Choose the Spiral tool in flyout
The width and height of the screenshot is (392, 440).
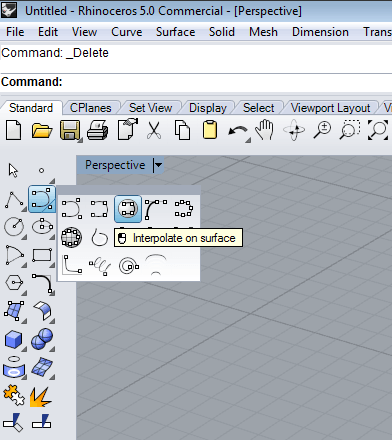coord(128,266)
